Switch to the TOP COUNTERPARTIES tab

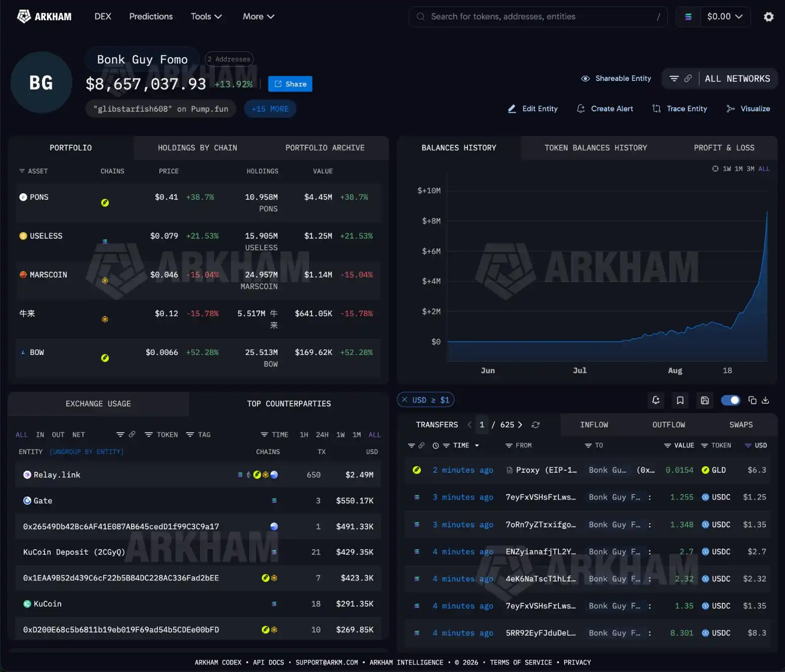point(289,404)
